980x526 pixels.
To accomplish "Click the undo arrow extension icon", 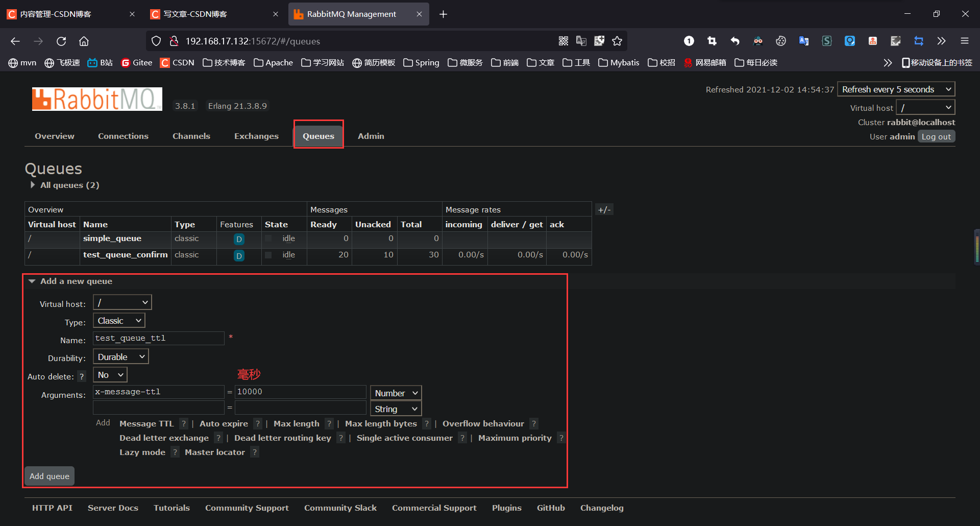I will pos(735,41).
